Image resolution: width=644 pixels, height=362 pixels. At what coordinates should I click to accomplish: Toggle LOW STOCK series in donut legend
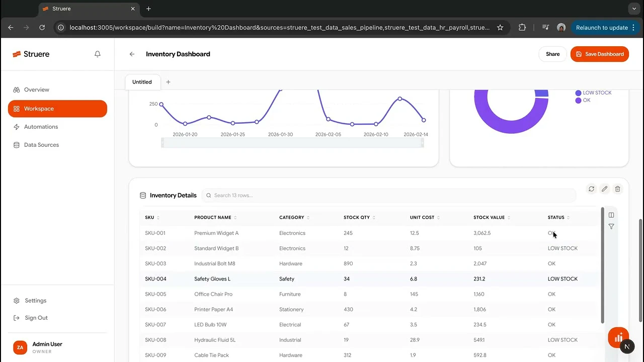tap(593, 93)
